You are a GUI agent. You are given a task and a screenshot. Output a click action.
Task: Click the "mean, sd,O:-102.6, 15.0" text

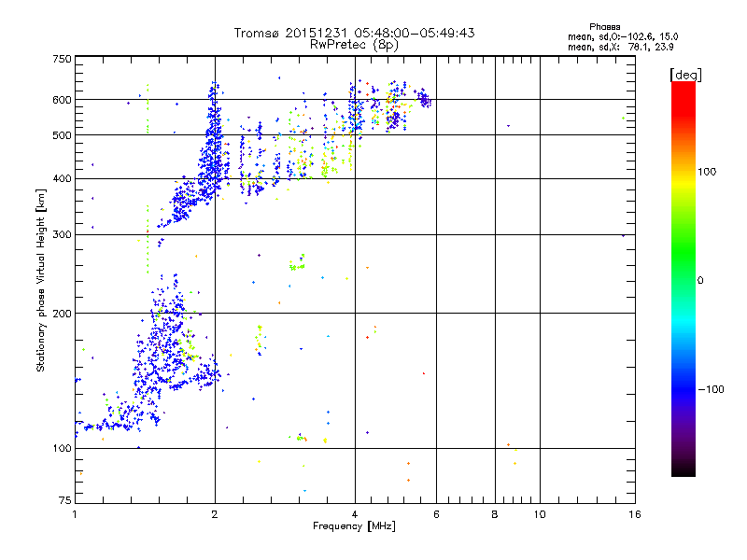click(623, 37)
